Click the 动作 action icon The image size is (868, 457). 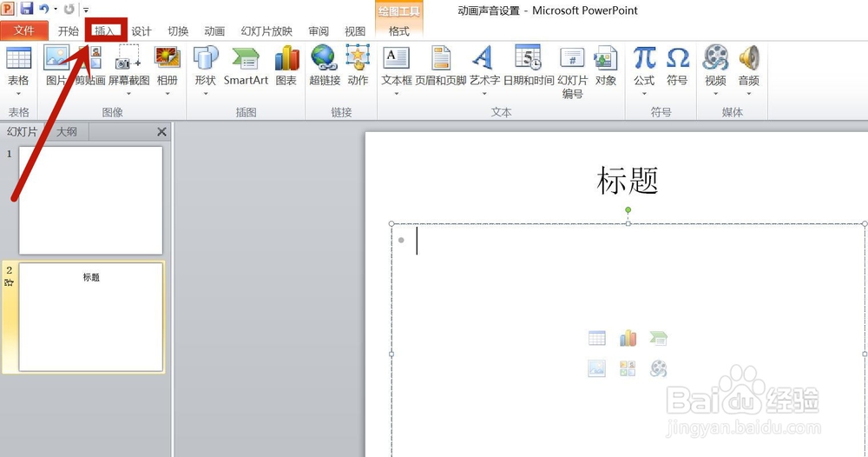(358, 66)
